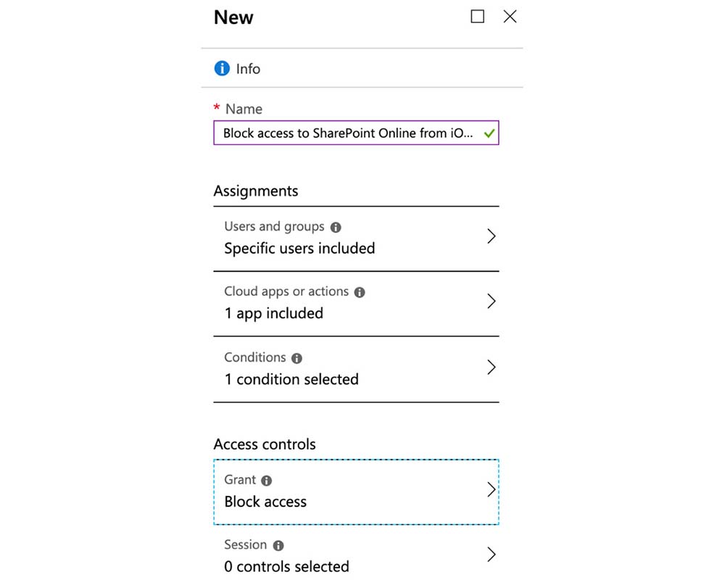Click the blue Info icon
Viewport: 725px width, 588px height.
click(222, 69)
